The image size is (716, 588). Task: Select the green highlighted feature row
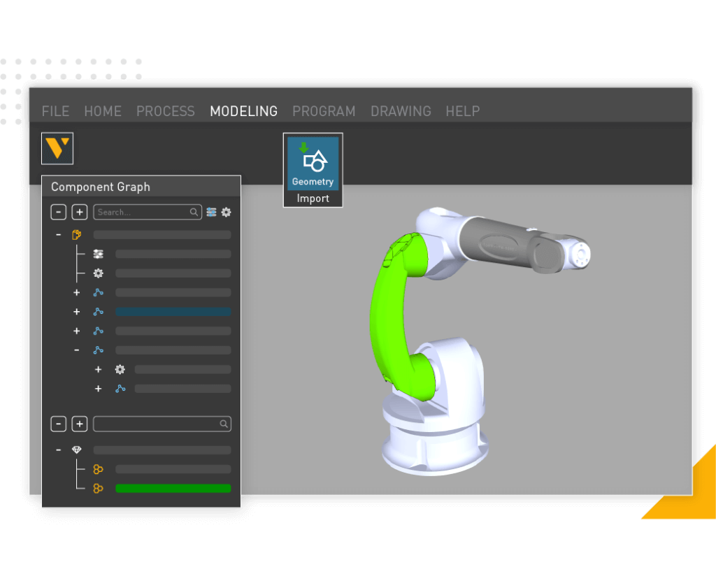click(x=173, y=489)
